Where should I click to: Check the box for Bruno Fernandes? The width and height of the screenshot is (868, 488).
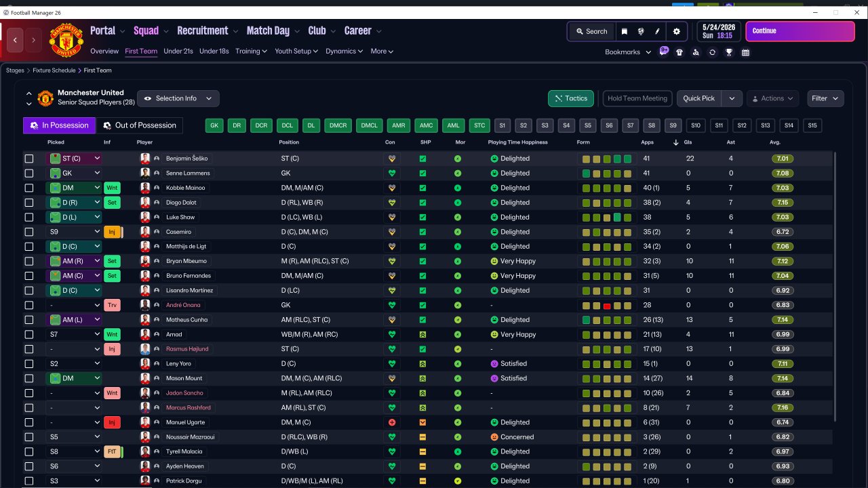(x=29, y=276)
